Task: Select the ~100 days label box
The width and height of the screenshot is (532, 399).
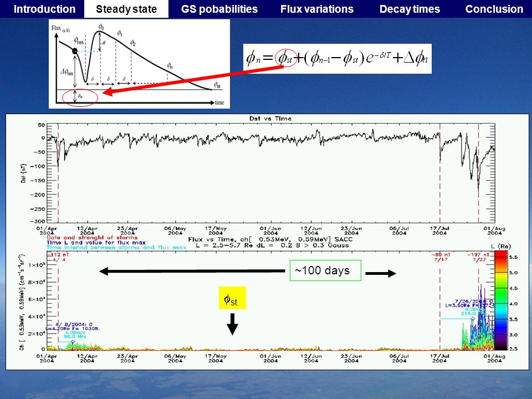Action: 325,270
